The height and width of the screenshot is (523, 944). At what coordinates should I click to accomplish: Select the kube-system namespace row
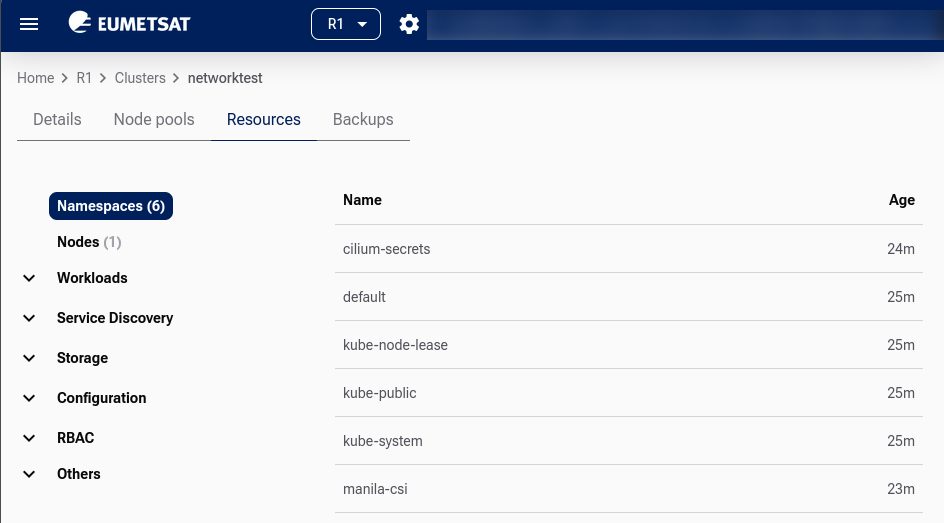629,441
